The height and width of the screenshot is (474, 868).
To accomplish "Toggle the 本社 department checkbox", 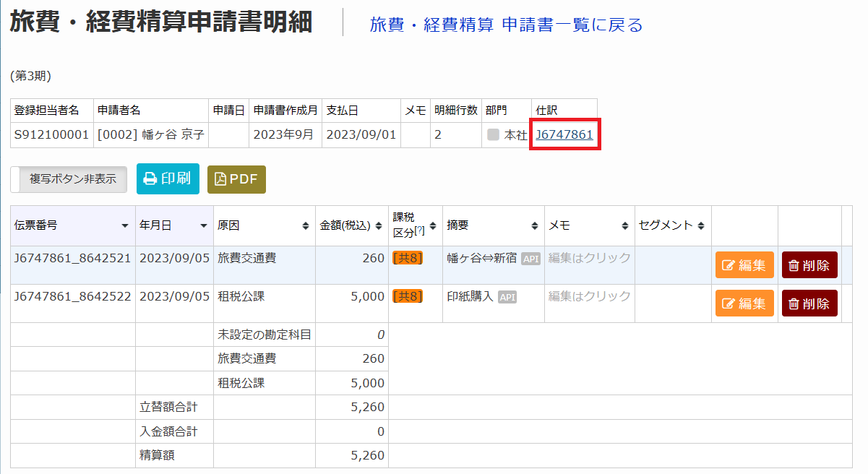I will coord(494,135).
